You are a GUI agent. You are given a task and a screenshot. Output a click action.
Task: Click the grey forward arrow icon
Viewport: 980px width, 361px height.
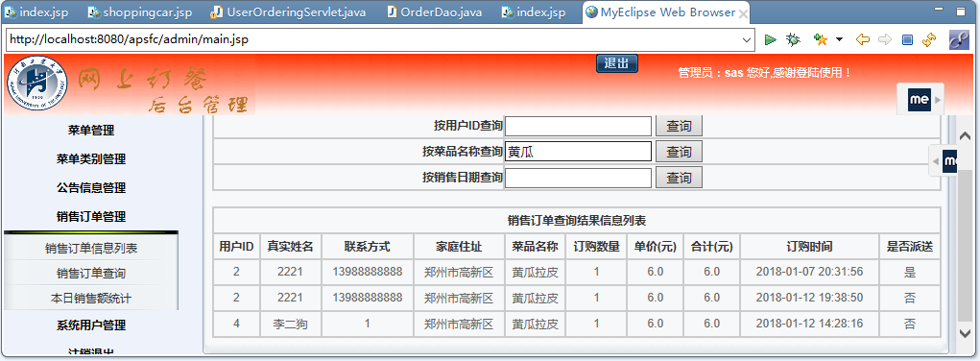pyautogui.click(x=885, y=39)
